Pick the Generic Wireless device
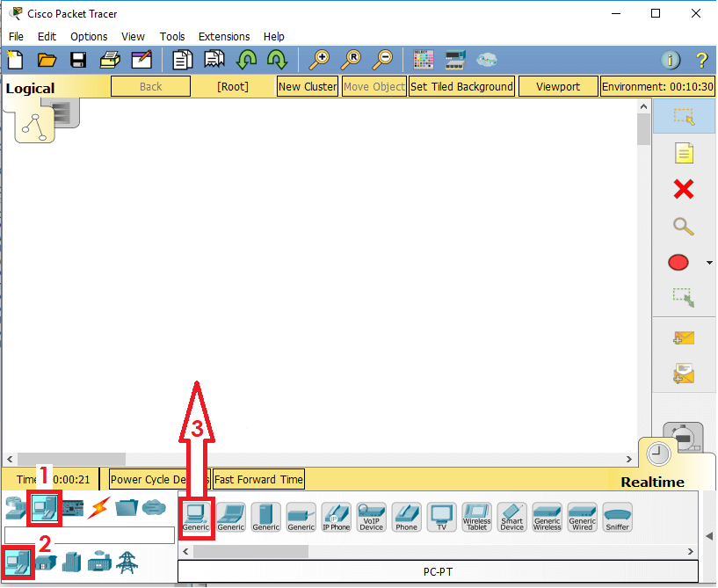 click(x=548, y=517)
